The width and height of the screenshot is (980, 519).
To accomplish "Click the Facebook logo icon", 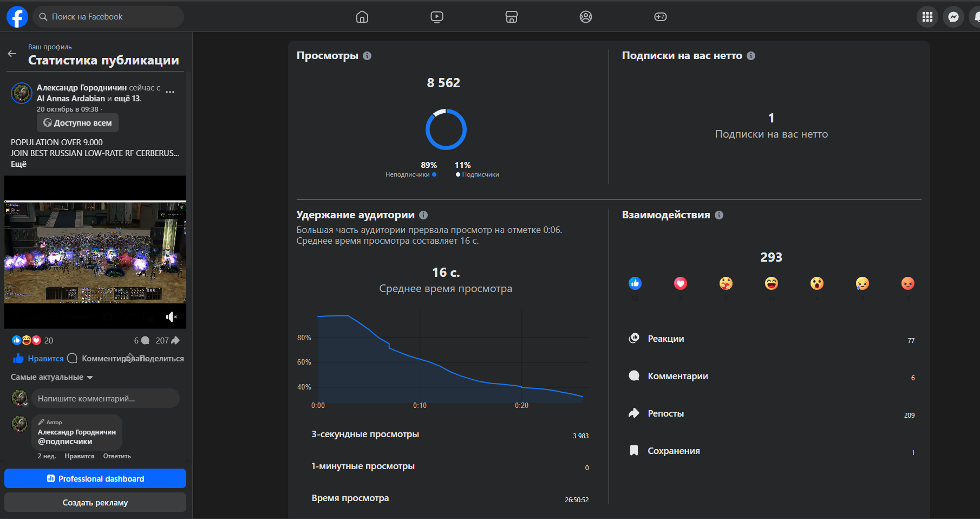I will pyautogui.click(x=17, y=17).
